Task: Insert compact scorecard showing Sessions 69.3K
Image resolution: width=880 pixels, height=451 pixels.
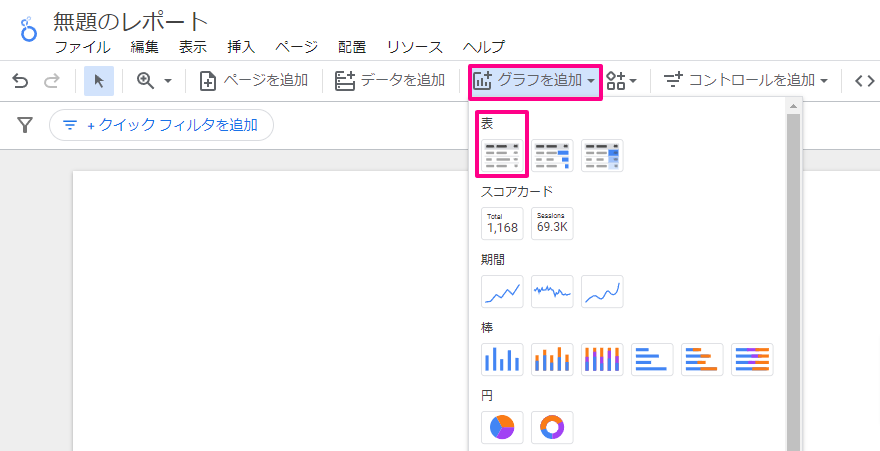Action: 552,223
